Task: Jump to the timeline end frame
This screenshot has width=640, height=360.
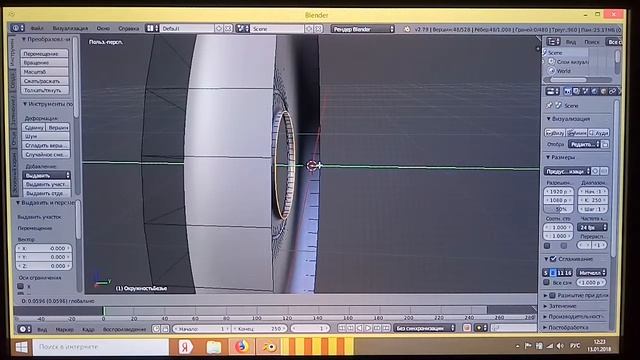Action: coord(386,328)
